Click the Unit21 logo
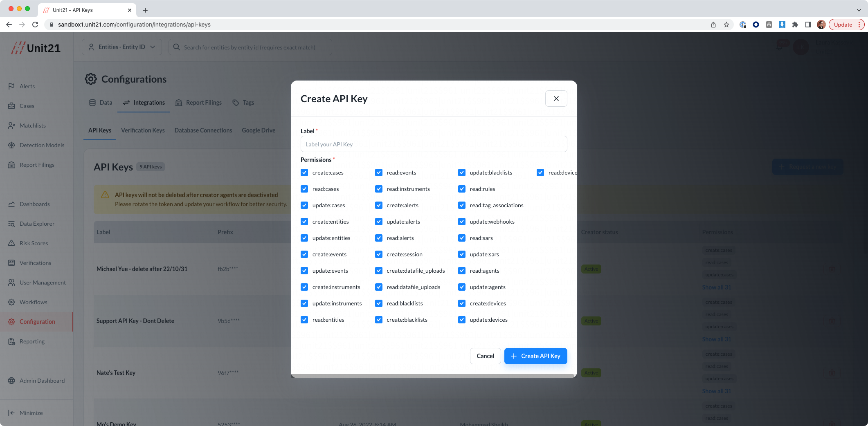The image size is (868, 426). [36, 48]
